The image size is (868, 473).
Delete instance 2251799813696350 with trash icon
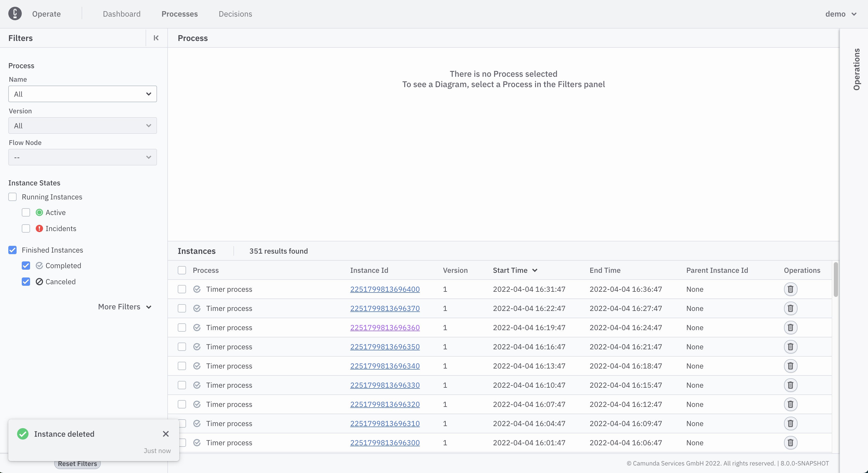click(790, 347)
